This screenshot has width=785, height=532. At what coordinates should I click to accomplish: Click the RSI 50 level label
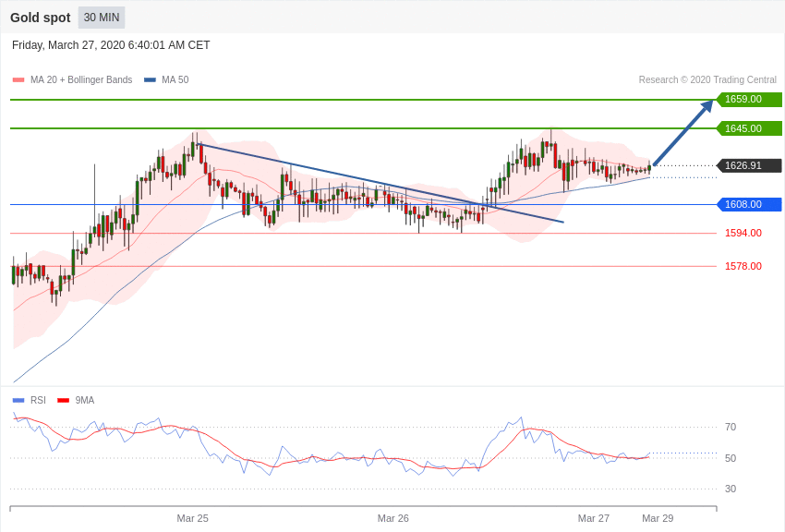point(731,458)
